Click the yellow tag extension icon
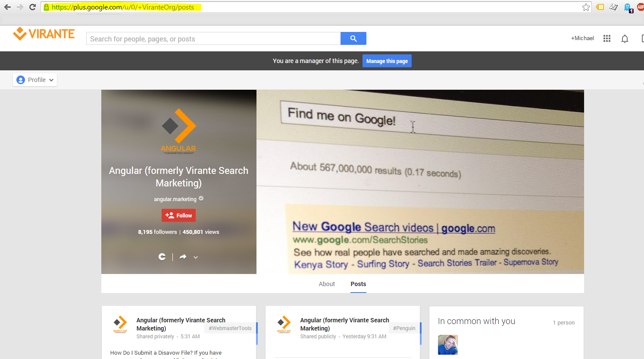Image resolution: width=644 pixels, height=359 pixels. tap(600, 7)
